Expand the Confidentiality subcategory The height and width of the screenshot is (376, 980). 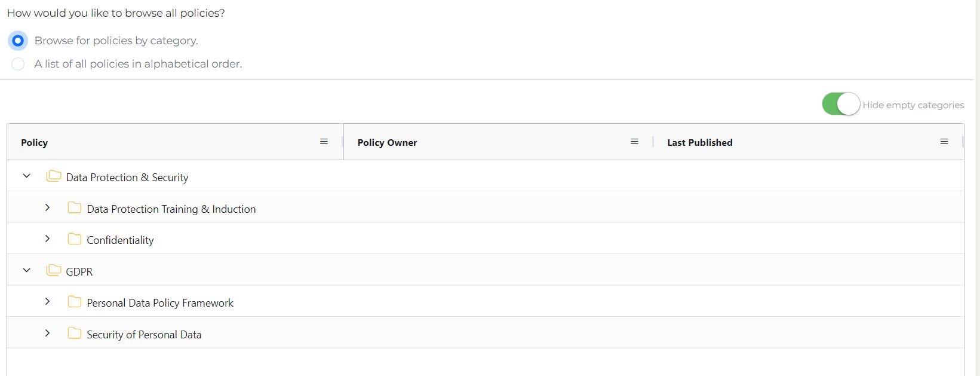coord(47,239)
